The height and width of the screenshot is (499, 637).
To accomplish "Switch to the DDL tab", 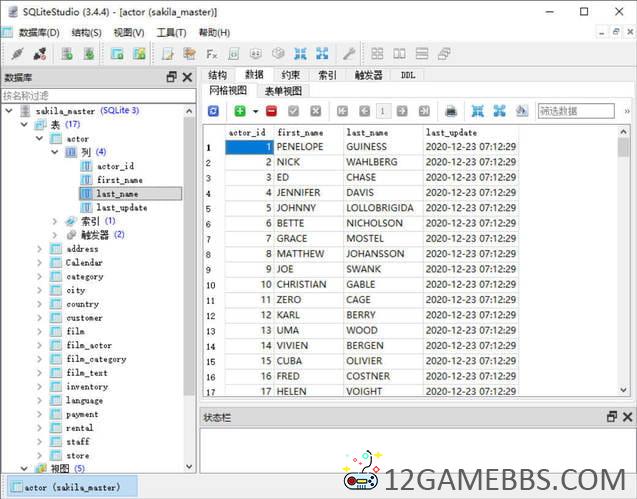I will (408, 75).
